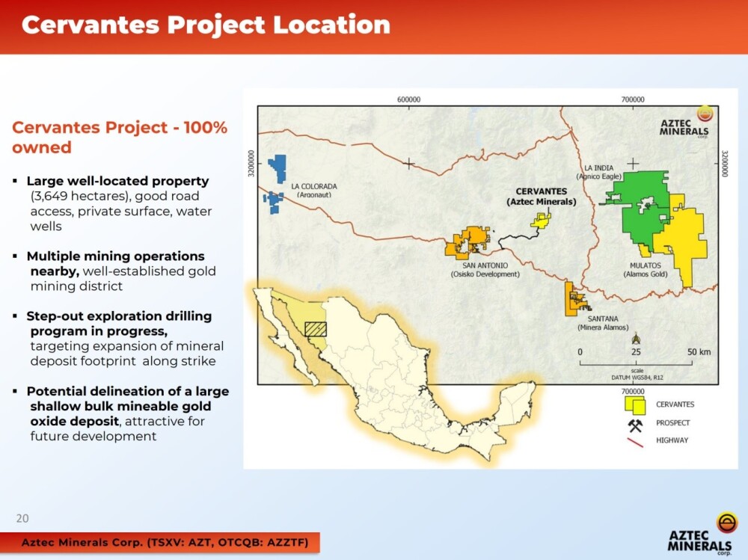748x560 pixels.
Task: Click the 'DATUM WGS84, R12' text
Action: 637,378
